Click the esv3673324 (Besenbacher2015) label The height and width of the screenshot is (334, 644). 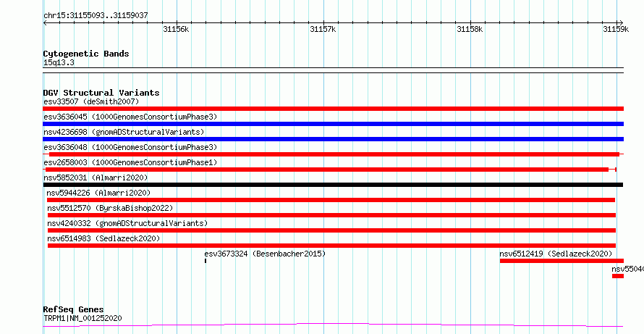pyautogui.click(x=265, y=254)
